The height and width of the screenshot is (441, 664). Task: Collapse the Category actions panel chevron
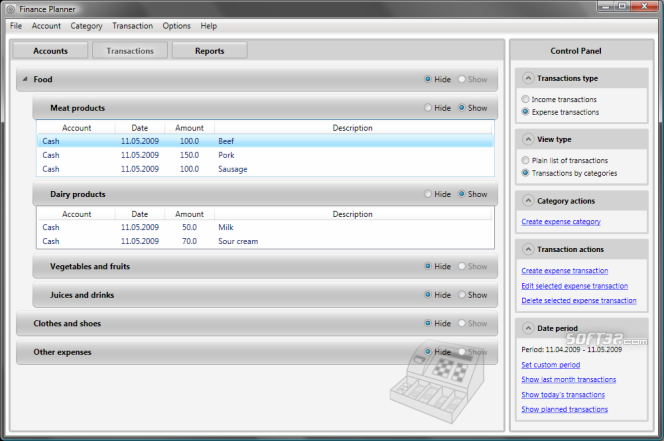click(528, 201)
